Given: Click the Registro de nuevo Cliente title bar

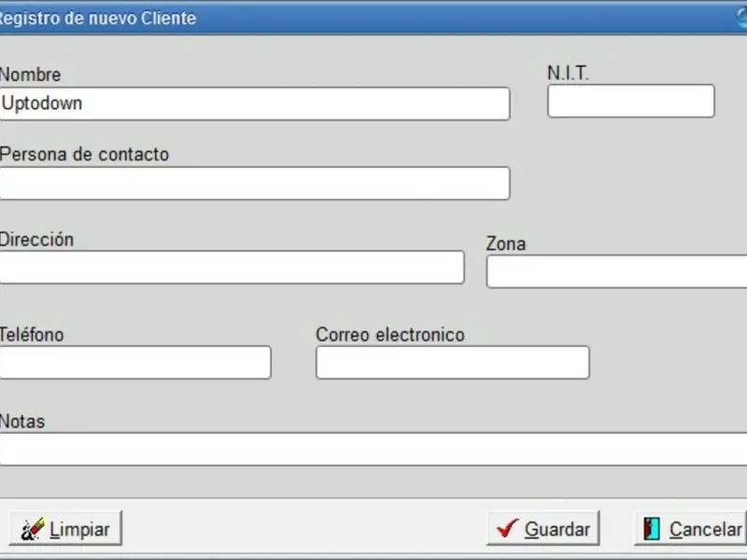Looking at the screenshot, I should tap(373, 18).
